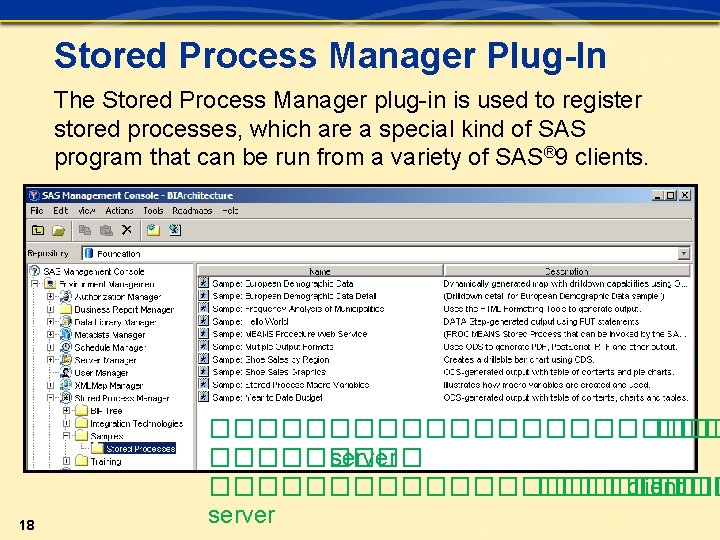Screen dimensions: 720x540
Task: Click the Schedule Manager clock icon
Action: (66, 347)
